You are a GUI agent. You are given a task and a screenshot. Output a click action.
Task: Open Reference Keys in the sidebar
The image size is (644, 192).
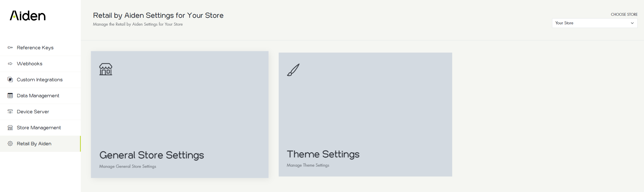[35, 48]
